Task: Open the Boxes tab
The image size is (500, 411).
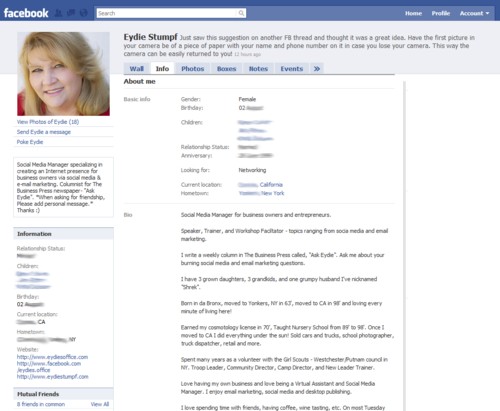Action: point(226,69)
